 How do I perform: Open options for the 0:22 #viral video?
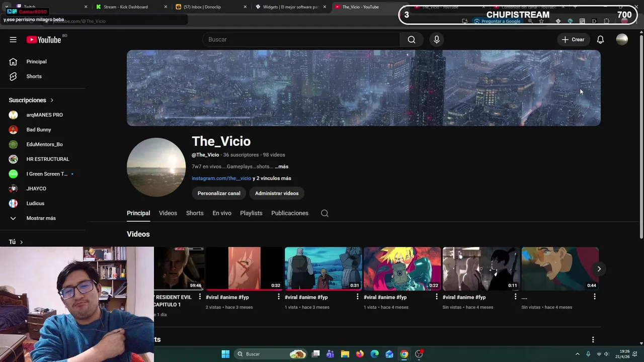[437, 297]
